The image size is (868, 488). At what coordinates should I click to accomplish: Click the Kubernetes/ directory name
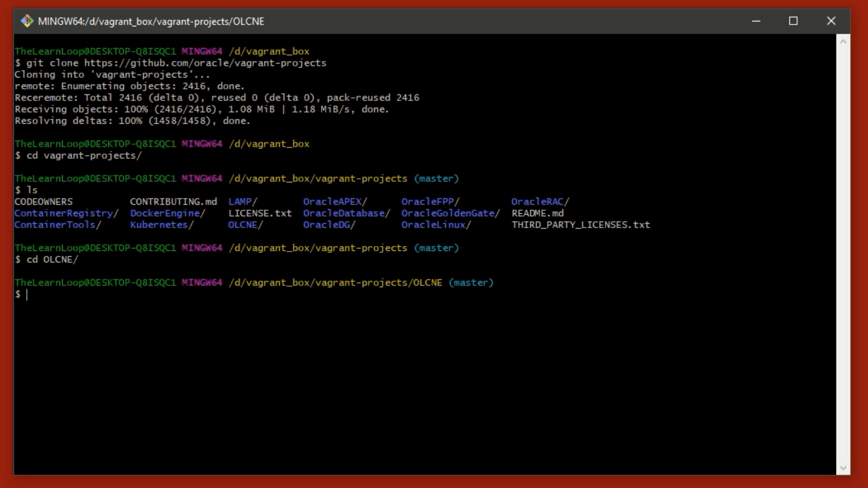pyautogui.click(x=161, y=225)
